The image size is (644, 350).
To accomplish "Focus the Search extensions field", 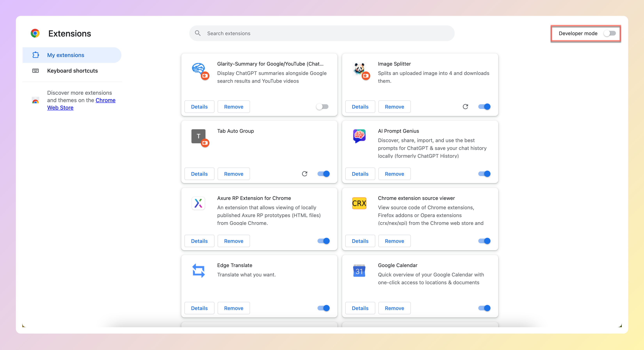I will [322, 33].
